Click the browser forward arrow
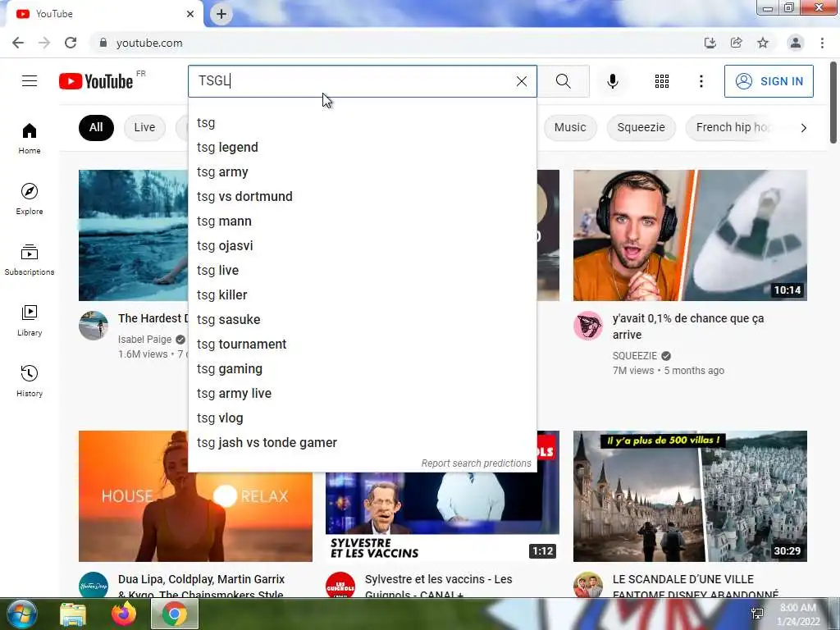Viewport: 840px width, 630px height. pyautogui.click(x=44, y=43)
